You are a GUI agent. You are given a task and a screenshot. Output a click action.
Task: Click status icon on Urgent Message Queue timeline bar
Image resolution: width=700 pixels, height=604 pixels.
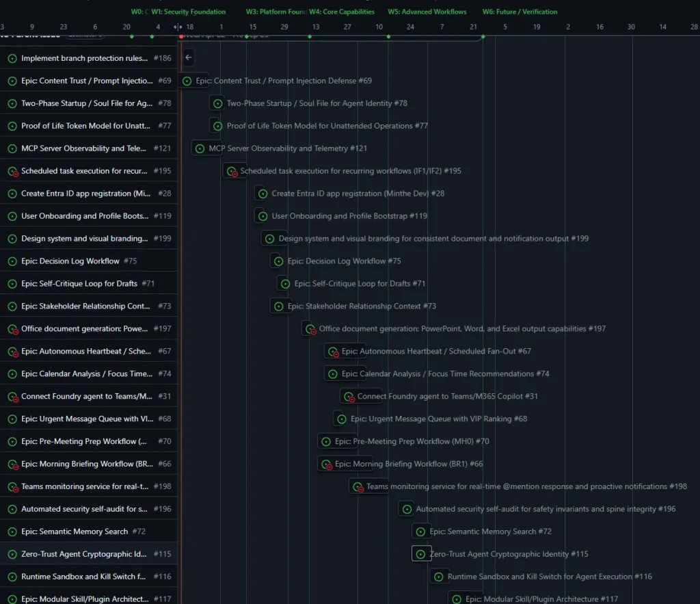click(342, 419)
